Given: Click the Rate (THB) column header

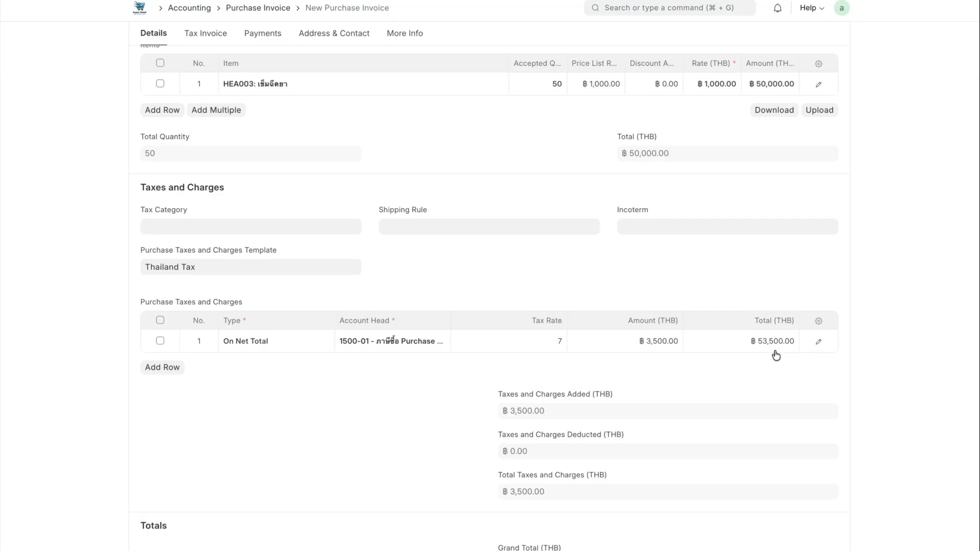Looking at the screenshot, I should [x=714, y=63].
